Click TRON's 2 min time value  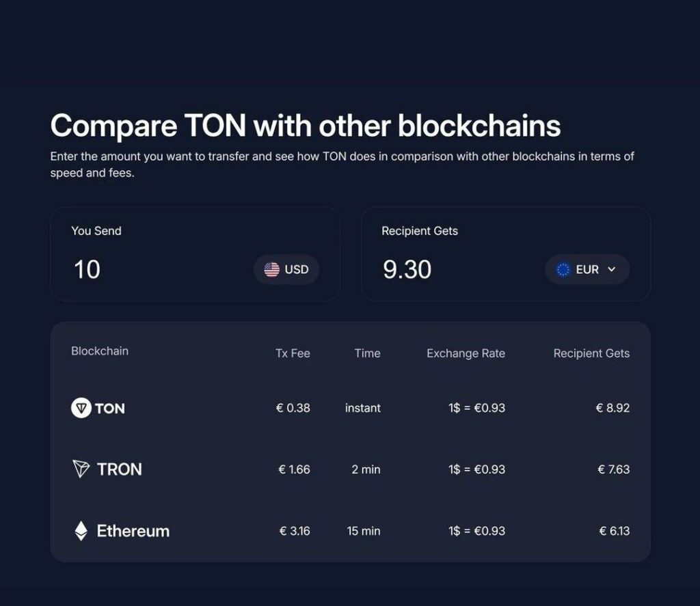tap(366, 469)
